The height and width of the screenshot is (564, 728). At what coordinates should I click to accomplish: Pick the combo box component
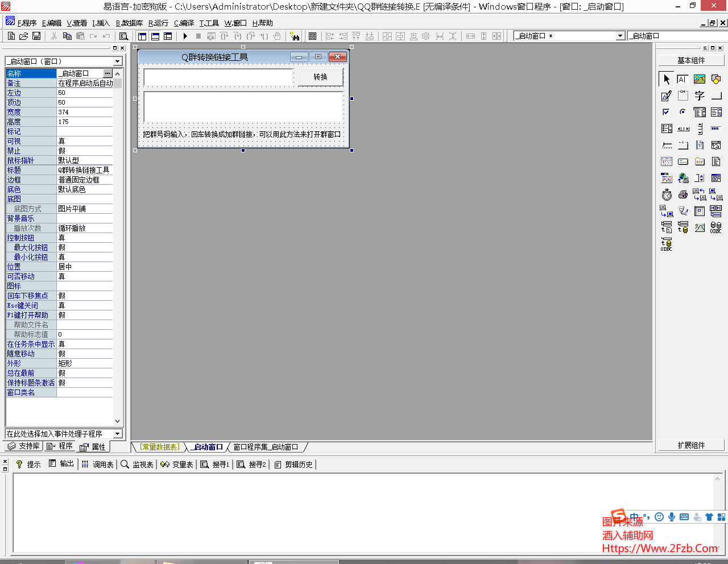[700, 112]
